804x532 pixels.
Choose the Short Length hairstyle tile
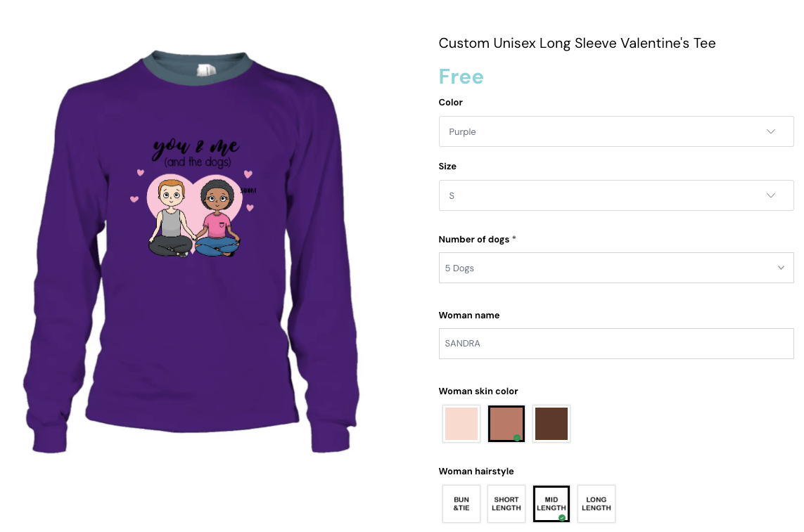pos(506,504)
